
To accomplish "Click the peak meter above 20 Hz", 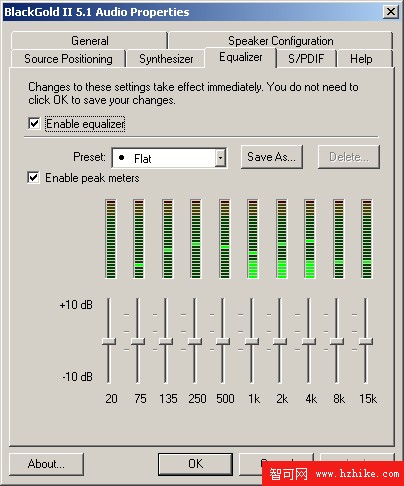I will (111, 239).
